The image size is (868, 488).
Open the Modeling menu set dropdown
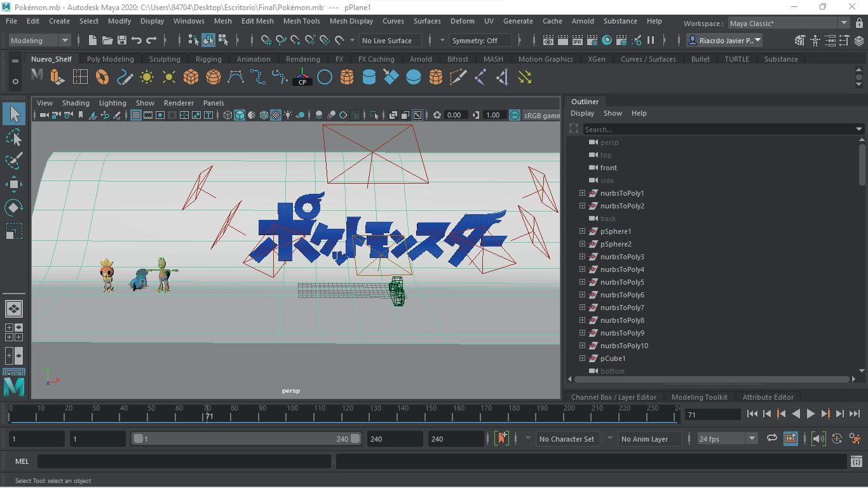click(x=39, y=40)
